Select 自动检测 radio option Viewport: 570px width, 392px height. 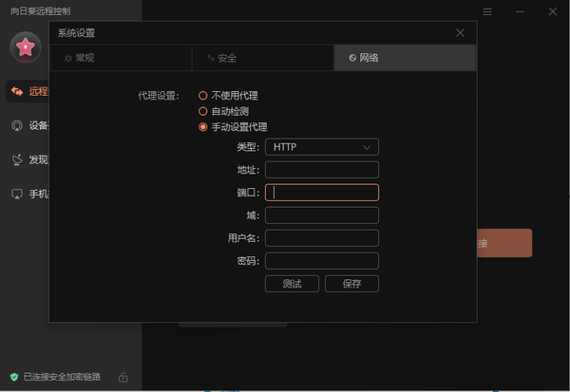203,111
